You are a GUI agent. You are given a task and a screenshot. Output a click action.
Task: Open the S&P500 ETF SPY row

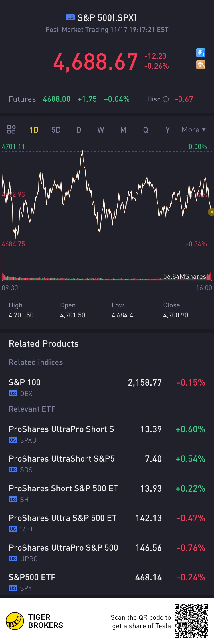coord(107,582)
